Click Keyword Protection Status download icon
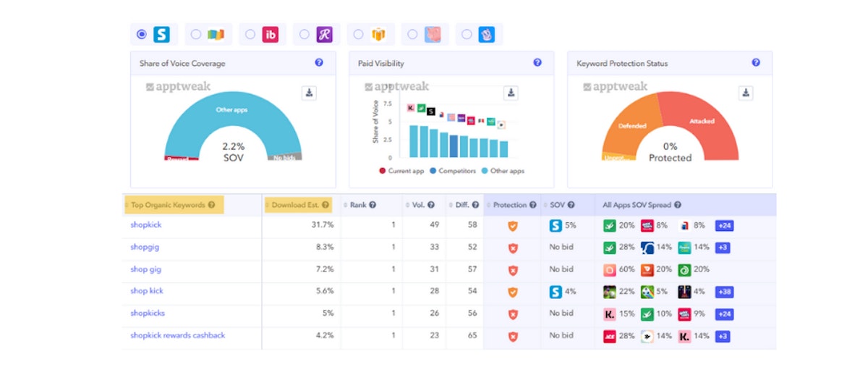868x370 pixels. [x=746, y=93]
